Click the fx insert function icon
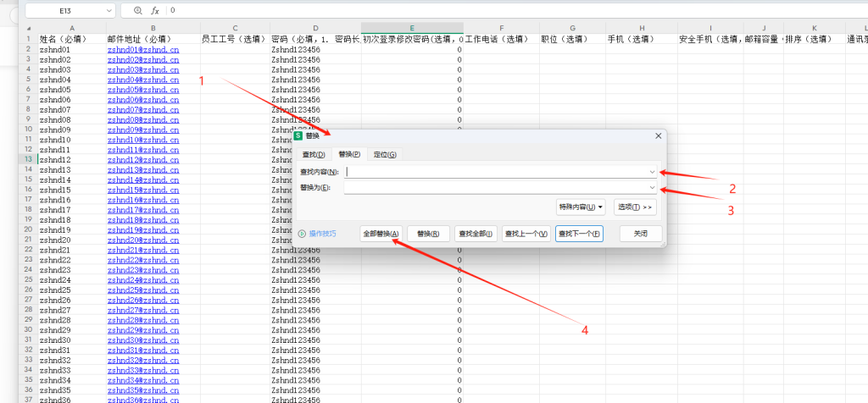 (154, 10)
